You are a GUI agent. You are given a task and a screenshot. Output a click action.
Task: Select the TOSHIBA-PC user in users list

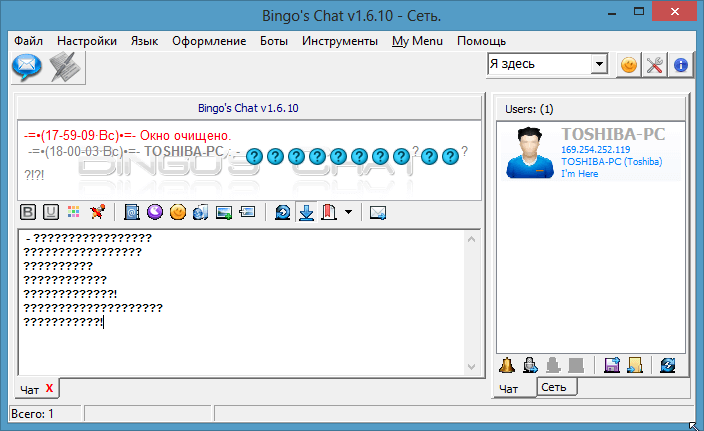click(590, 151)
